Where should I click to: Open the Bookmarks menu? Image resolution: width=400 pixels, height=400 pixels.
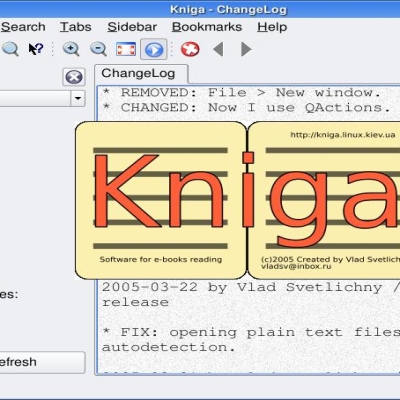(207, 27)
